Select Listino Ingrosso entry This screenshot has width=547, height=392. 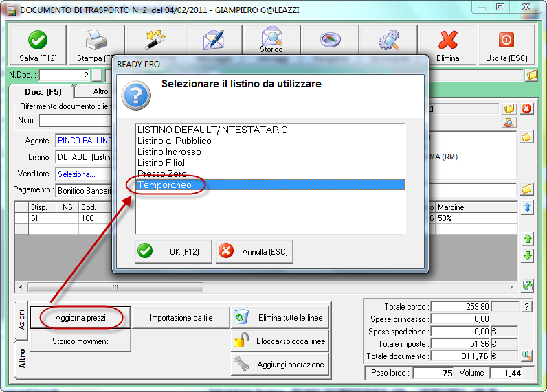[270, 152]
